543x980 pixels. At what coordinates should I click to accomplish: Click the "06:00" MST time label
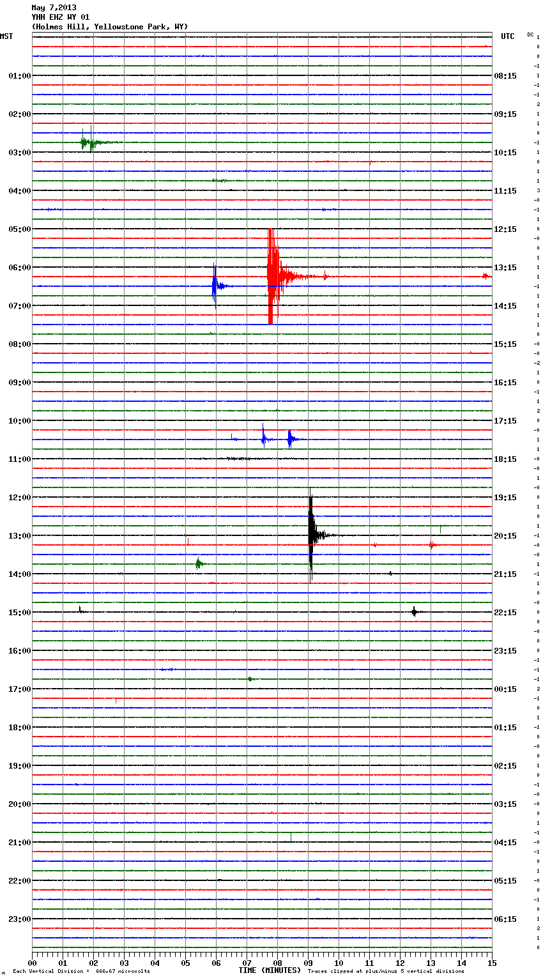pos(19,267)
